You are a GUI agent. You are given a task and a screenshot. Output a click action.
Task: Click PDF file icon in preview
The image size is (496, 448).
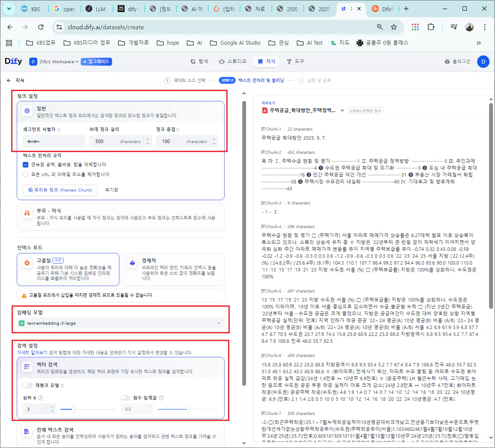point(265,110)
